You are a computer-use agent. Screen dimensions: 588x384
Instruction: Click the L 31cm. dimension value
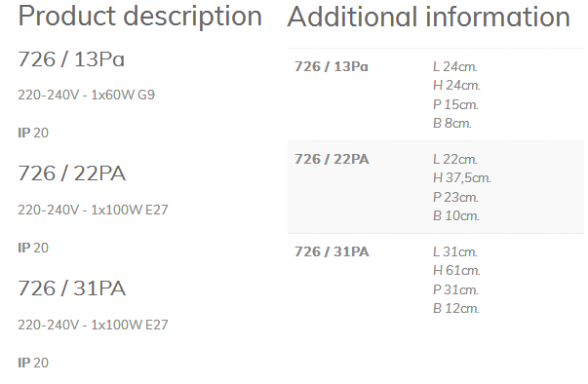pos(454,251)
